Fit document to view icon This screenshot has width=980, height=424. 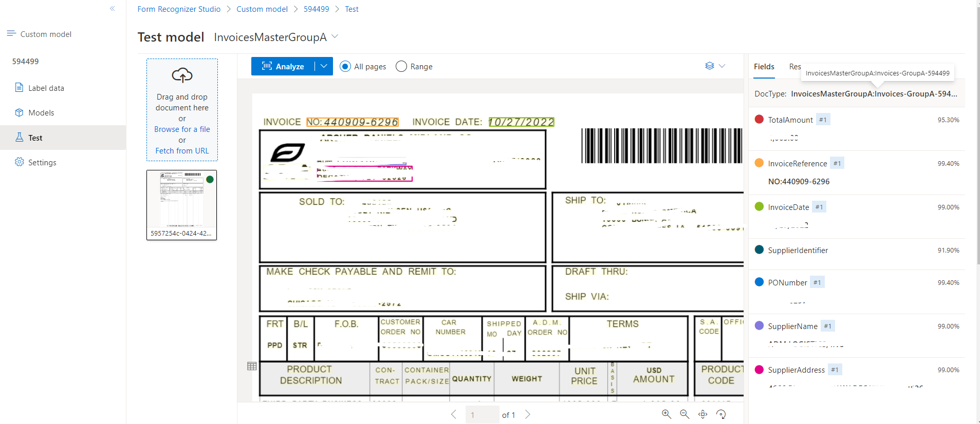tap(703, 414)
